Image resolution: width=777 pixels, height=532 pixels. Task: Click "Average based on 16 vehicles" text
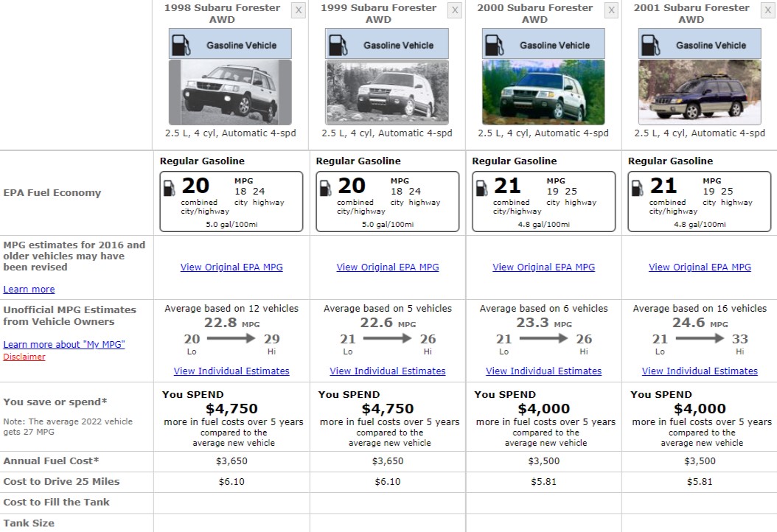(x=700, y=308)
